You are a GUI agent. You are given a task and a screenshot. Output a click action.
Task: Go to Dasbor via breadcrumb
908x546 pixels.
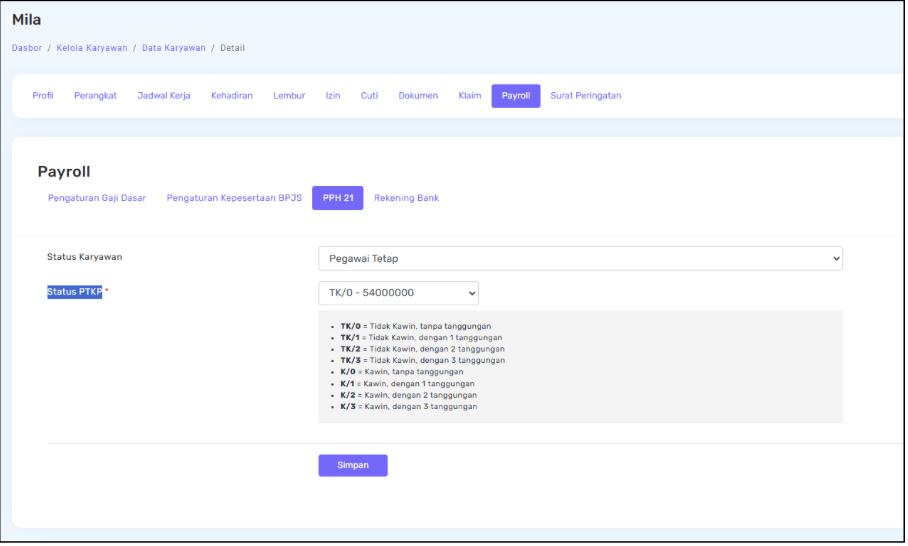click(x=27, y=48)
